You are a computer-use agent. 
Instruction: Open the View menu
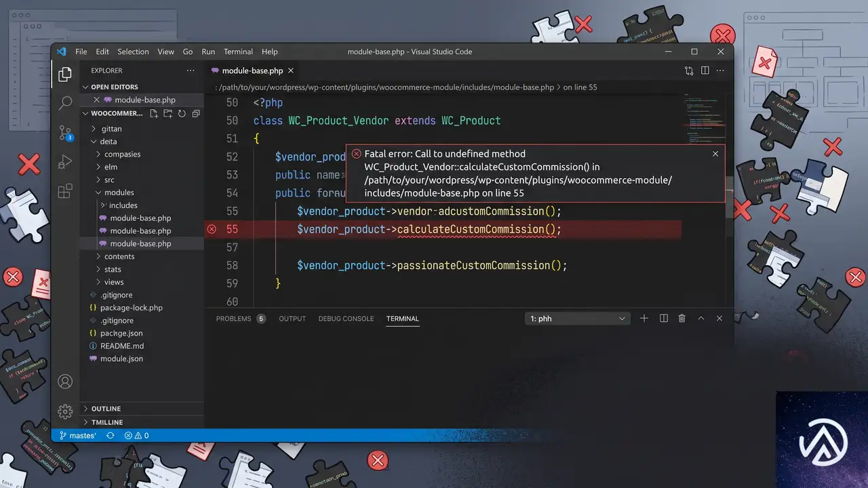[x=165, y=52]
